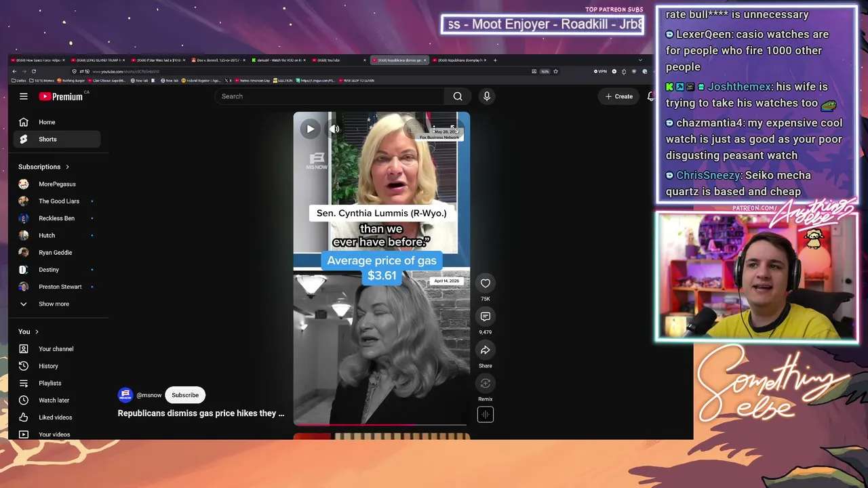Viewport: 868px width, 488px height.
Task: Open the Create menu
Action: click(619, 96)
